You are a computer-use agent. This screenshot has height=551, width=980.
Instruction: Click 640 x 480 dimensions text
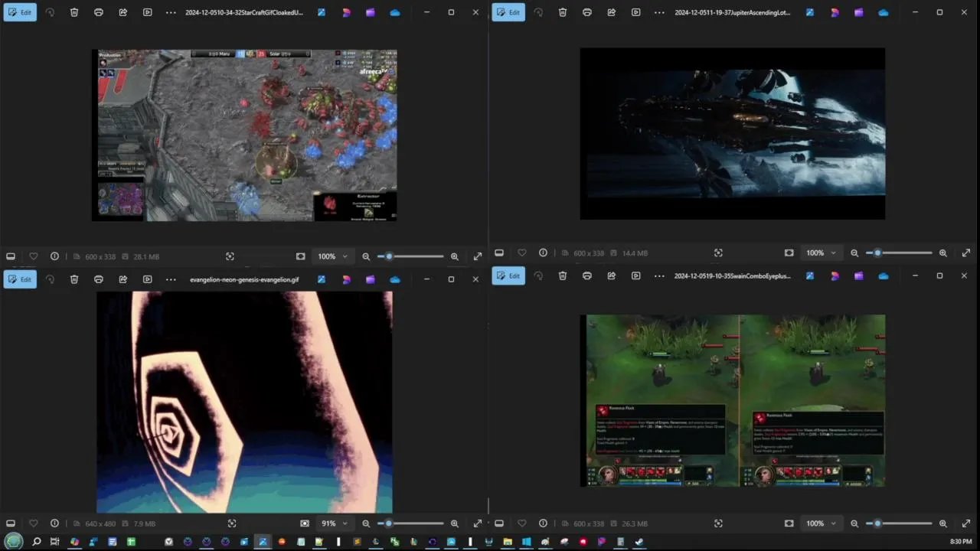pos(100,523)
